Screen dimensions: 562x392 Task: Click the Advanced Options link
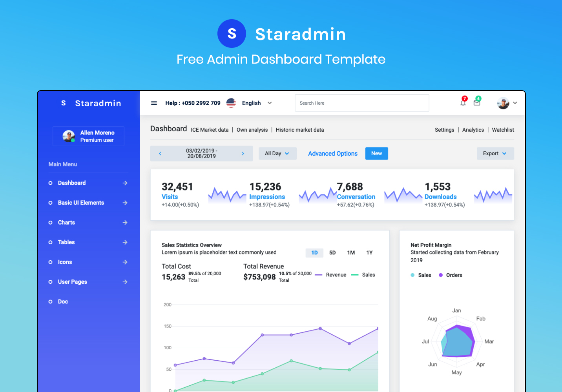(333, 154)
